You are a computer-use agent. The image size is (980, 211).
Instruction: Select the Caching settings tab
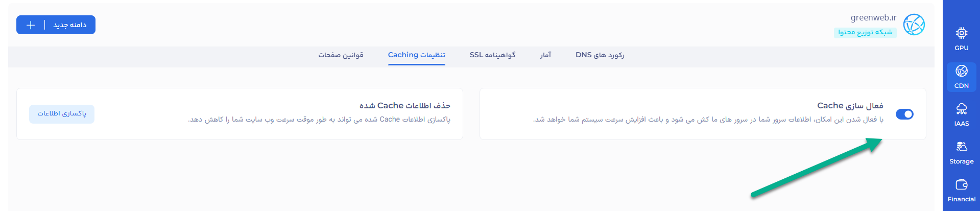416,55
